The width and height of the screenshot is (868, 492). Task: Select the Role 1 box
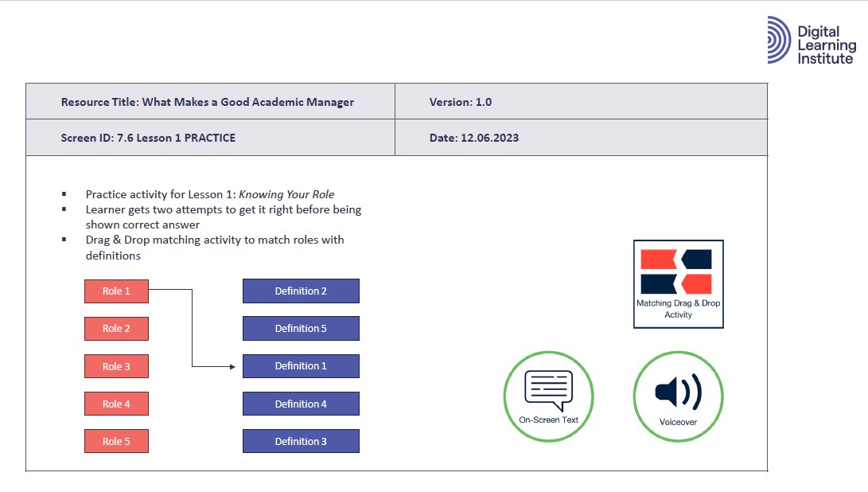point(116,291)
